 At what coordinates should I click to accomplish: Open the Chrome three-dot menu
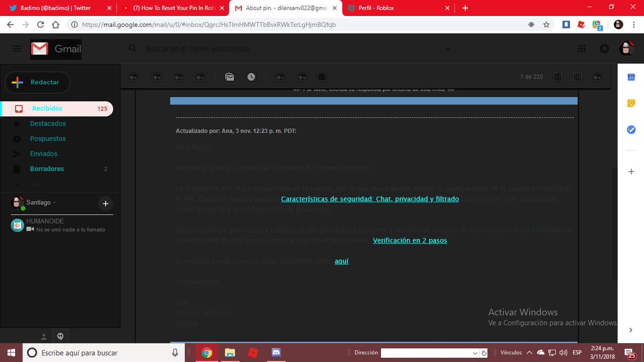pos(634,25)
